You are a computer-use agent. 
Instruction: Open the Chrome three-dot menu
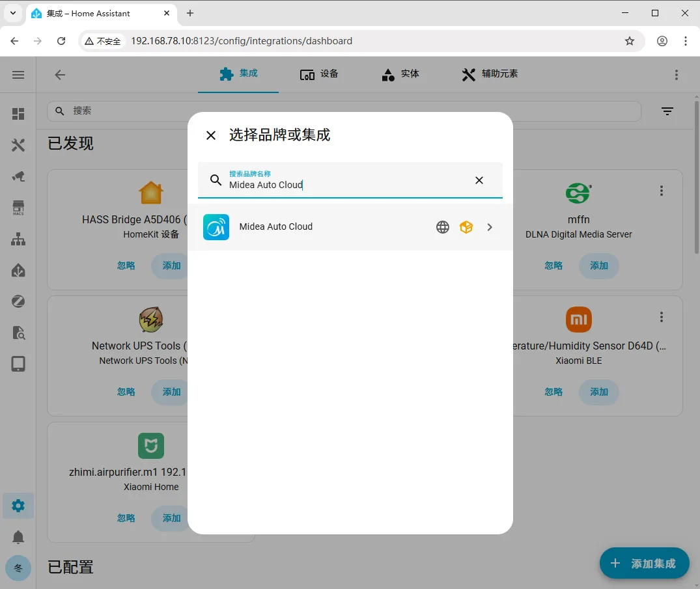685,41
